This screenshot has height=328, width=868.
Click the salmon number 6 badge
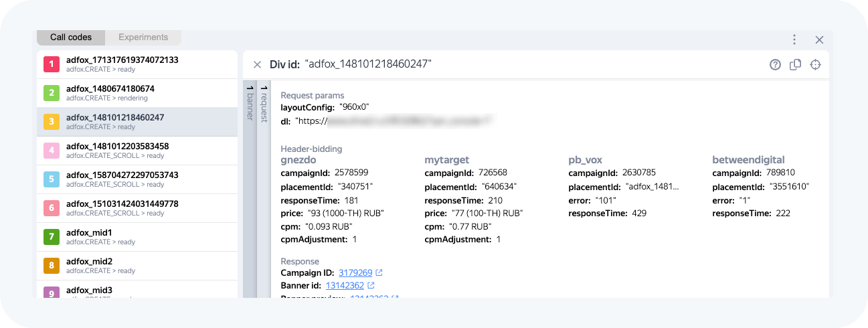[52, 208]
